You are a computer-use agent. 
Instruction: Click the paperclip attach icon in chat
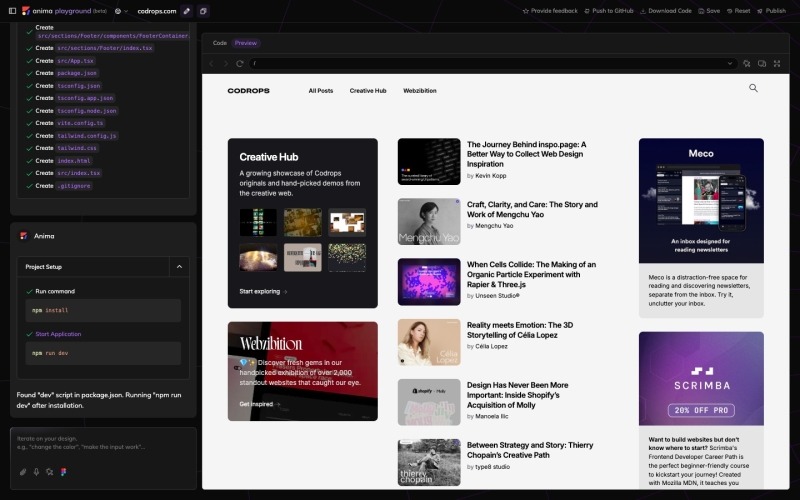(22, 471)
